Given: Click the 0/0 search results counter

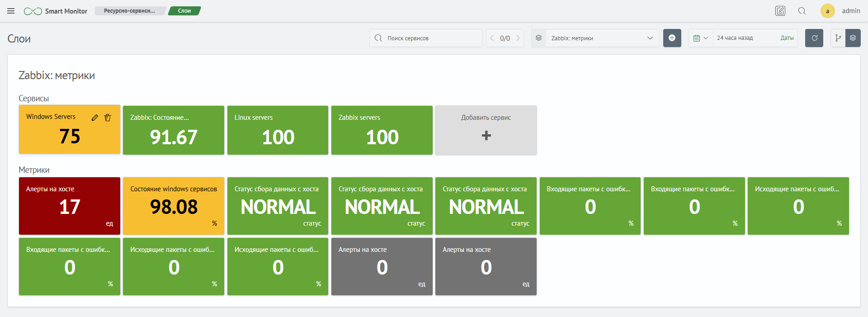Looking at the screenshot, I should (505, 38).
